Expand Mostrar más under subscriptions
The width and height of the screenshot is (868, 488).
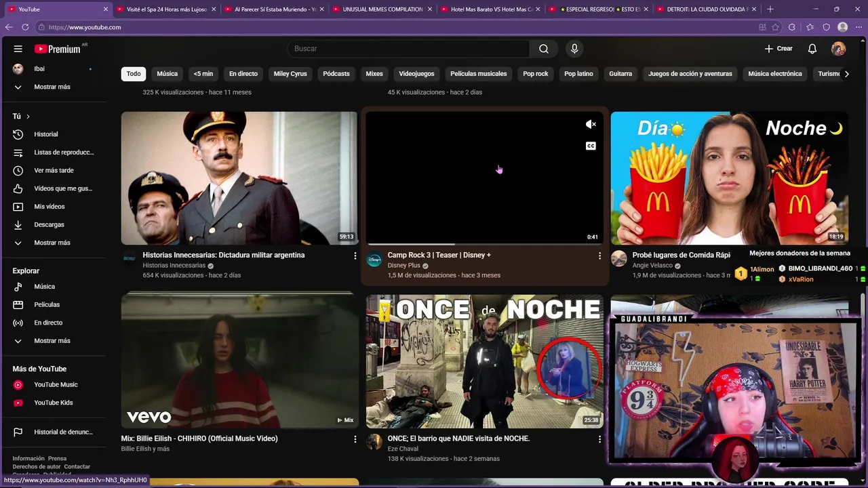(53, 87)
